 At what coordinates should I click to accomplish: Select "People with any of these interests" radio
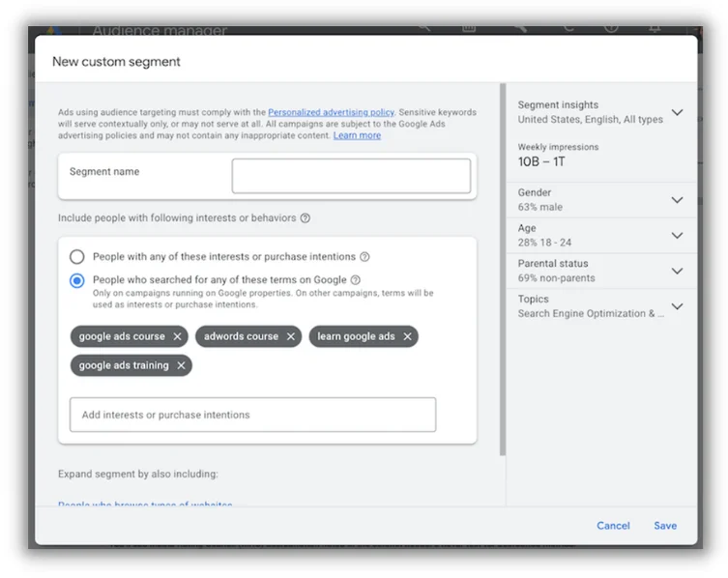pos(76,257)
